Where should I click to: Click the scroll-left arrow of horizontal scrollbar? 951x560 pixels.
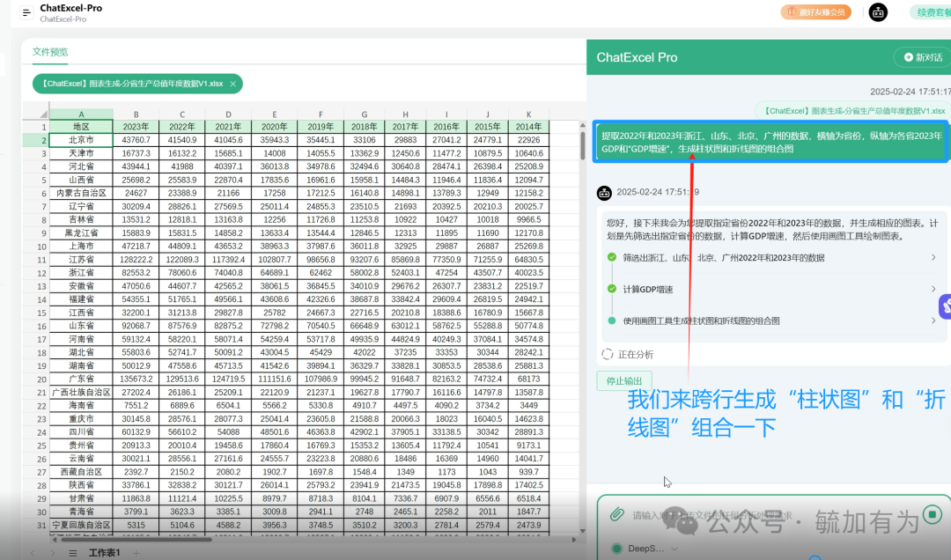click(x=54, y=539)
